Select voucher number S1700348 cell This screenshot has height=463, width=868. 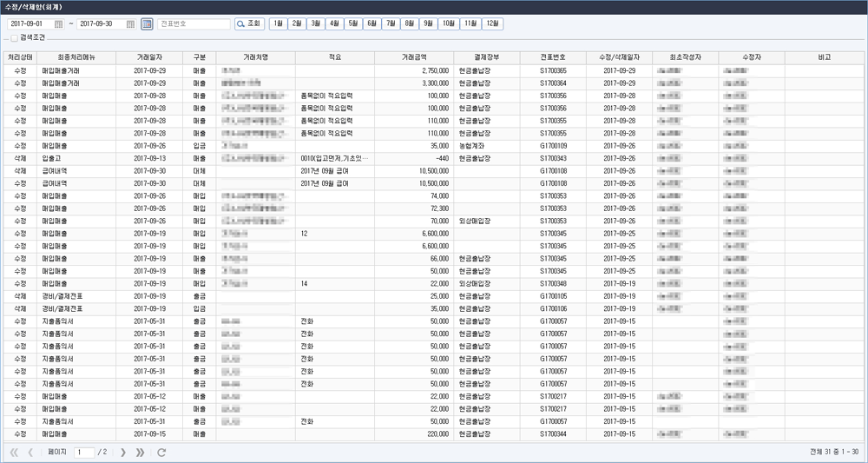point(553,283)
